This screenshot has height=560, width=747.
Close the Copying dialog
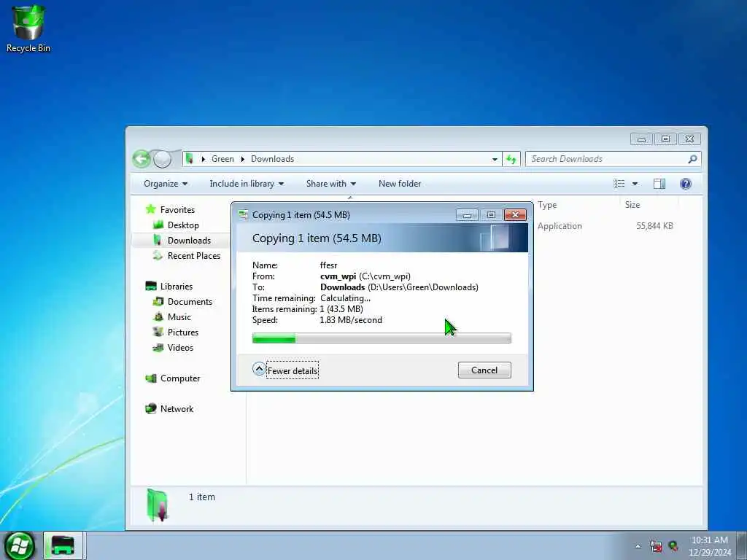click(515, 215)
